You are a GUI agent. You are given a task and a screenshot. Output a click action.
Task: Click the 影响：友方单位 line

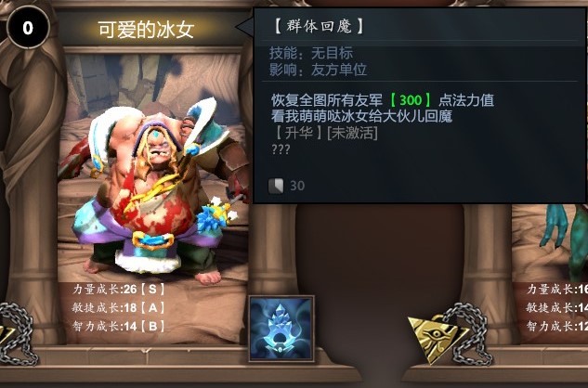pos(318,70)
